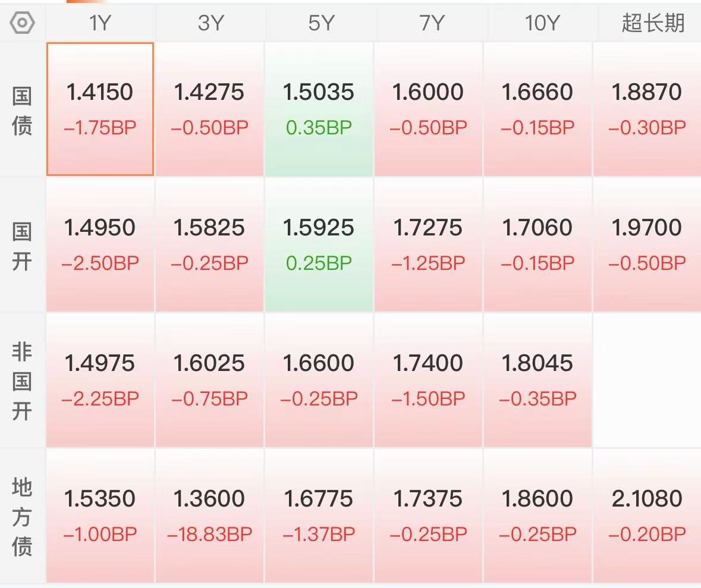Screen dimensions: 701x588
Task: Open the 国债 超长期 cell 1.8870
Action: click(x=647, y=109)
